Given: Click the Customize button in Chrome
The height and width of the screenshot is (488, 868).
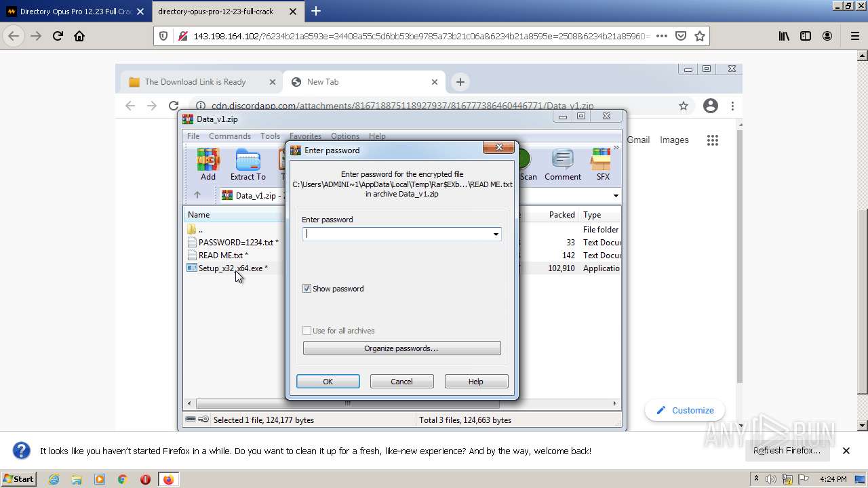Looking at the screenshot, I should [685, 410].
